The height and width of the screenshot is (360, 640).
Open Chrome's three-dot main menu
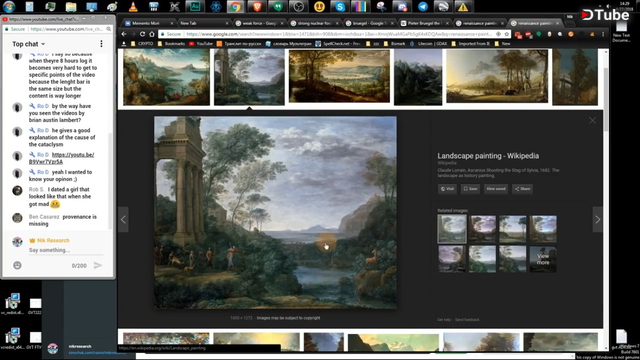(603, 34)
